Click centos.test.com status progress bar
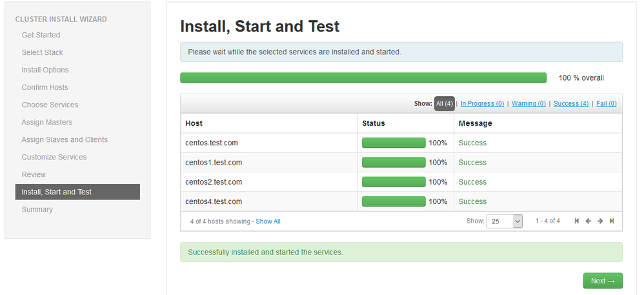This screenshot has width=644, height=295. pyautogui.click(x=394, y=143)
